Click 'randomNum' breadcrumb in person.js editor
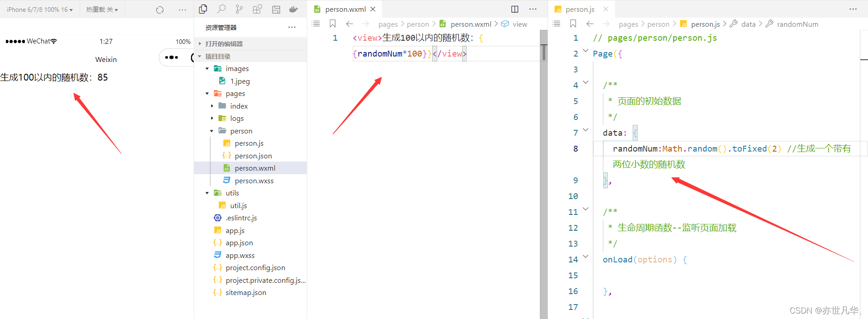The width and height of the screenshot is (868, 319). (x=797, y=24)
